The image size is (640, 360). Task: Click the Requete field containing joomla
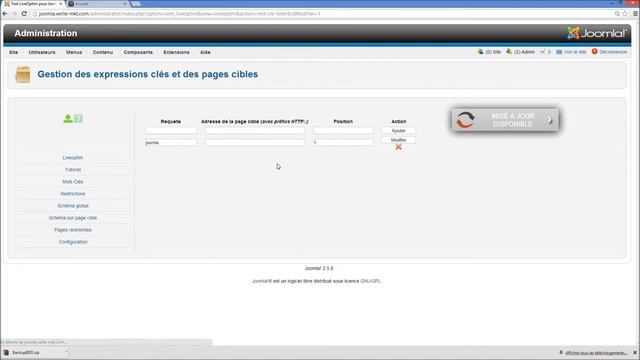point(171,142)
